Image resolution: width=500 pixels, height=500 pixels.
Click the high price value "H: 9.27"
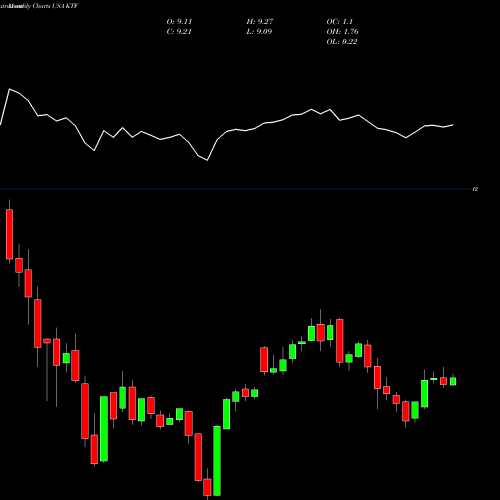(x=260, y=22)
